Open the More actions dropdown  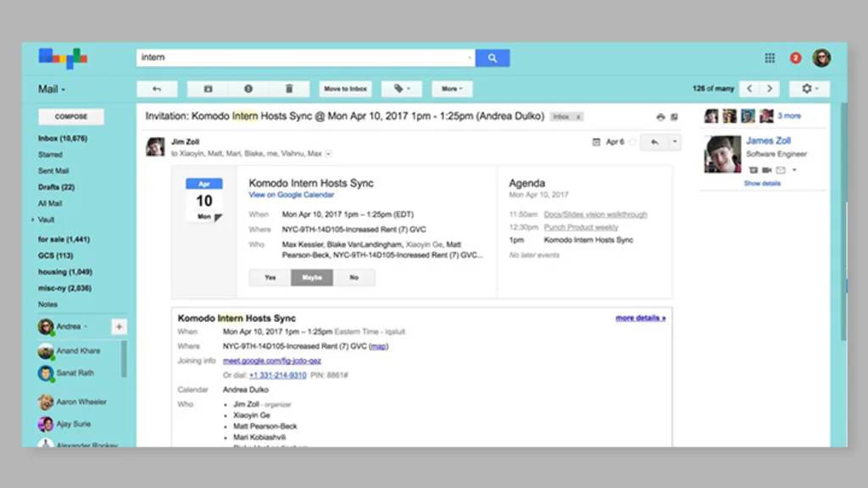pyautogui.click(x=452, y=88)
